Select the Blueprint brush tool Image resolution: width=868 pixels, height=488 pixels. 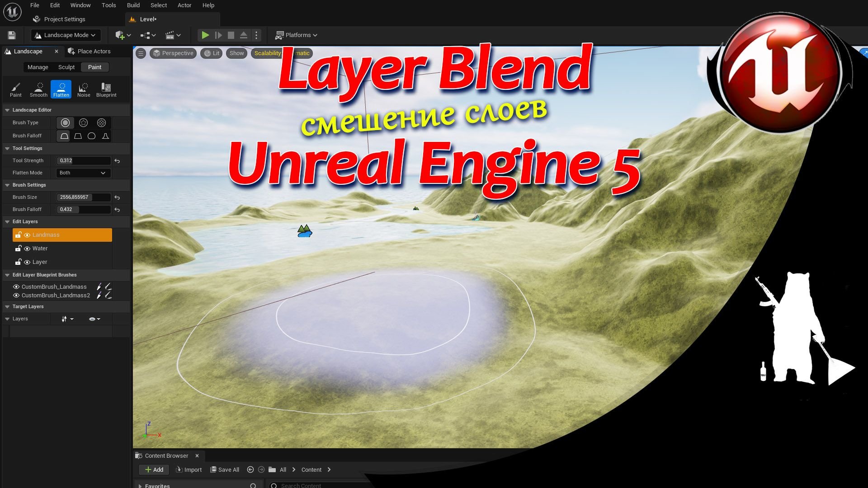[x=106, y=89]
